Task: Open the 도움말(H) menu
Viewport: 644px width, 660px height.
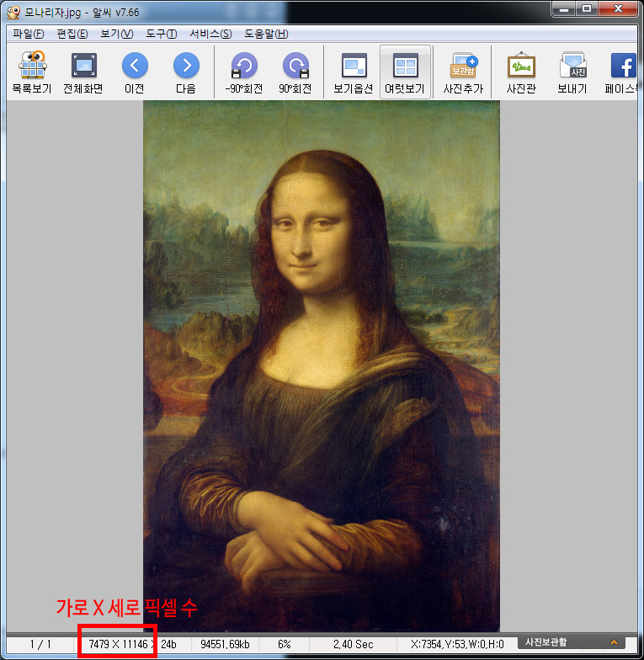Action: tap(266, 34)
